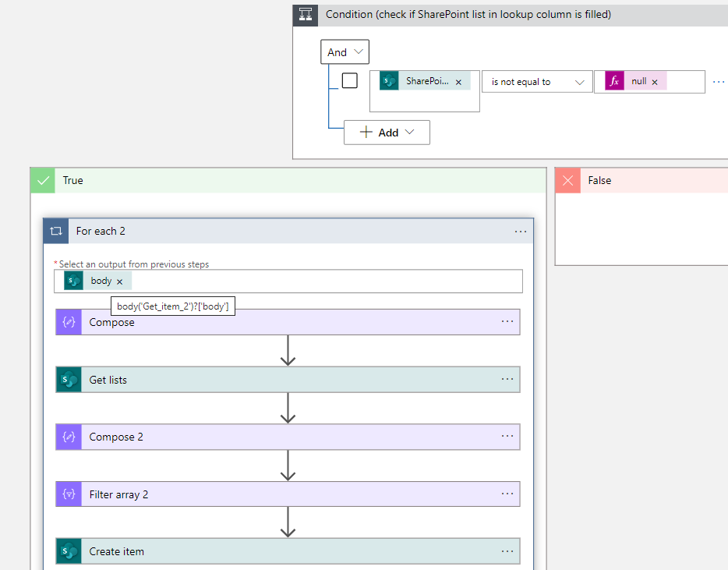The image size is (728, 570).
Task: Open the And/Or operator dropdown
Action: pos(345,52)
